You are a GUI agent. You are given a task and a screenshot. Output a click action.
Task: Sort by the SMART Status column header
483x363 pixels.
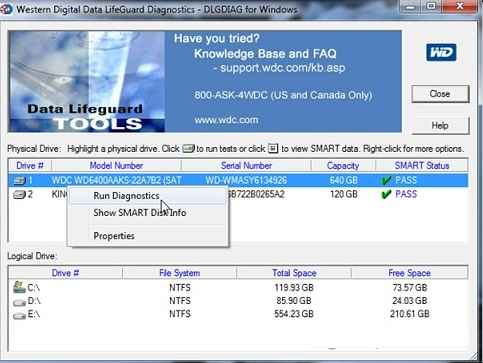click(422, 166)
